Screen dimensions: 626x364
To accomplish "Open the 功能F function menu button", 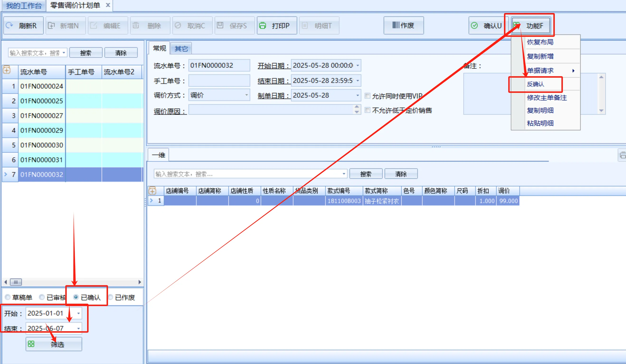I will pyautogui.click(x=531, y=25).
